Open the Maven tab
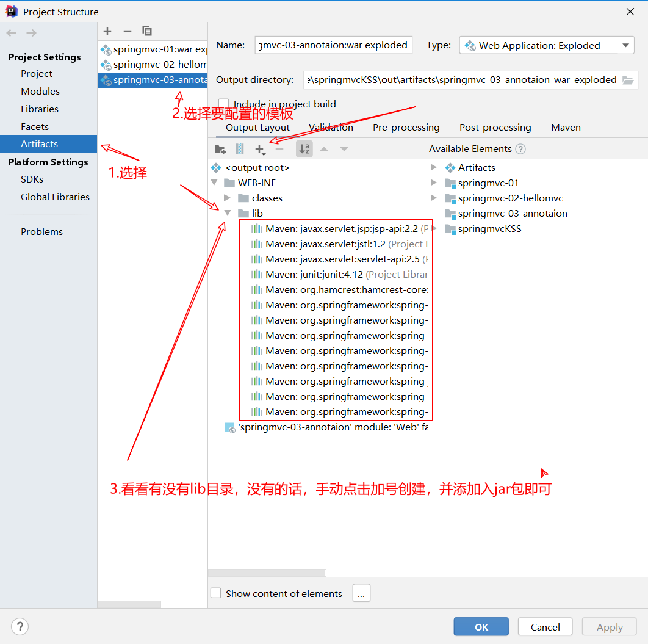The width and height of the screenshot is (648, 644). (x=566, y=128)
